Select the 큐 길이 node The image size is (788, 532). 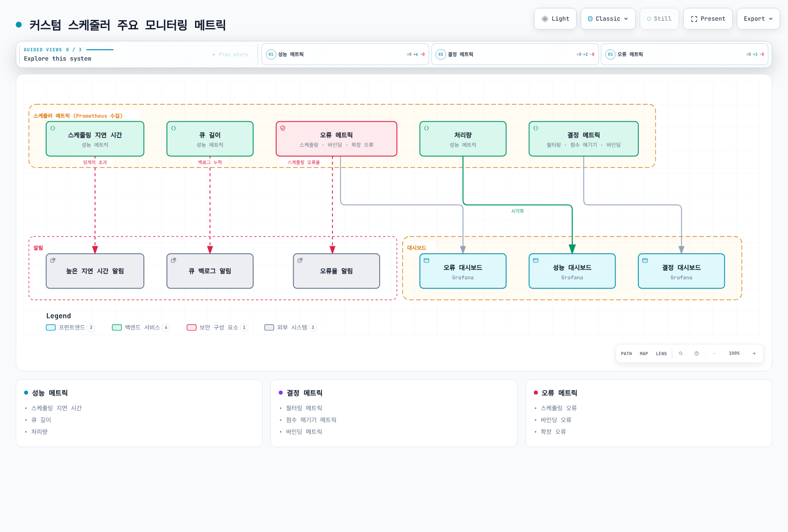click(210, 139)
